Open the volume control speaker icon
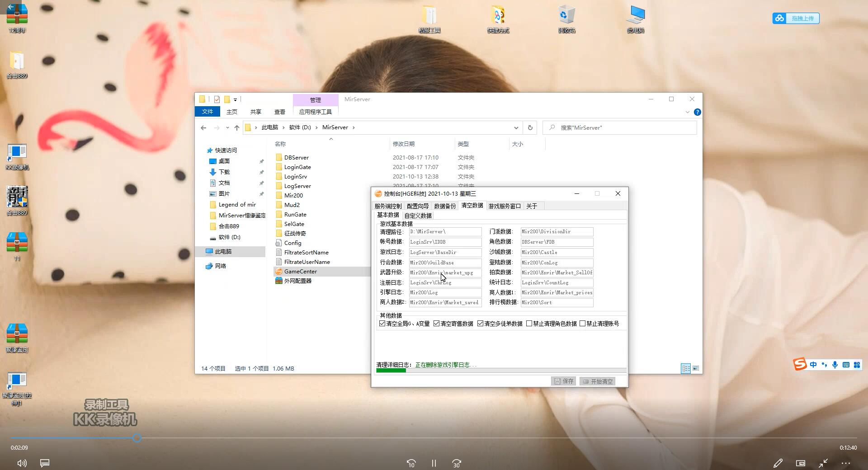Viewport: 868px width, 470px height. tap(22, 463)
